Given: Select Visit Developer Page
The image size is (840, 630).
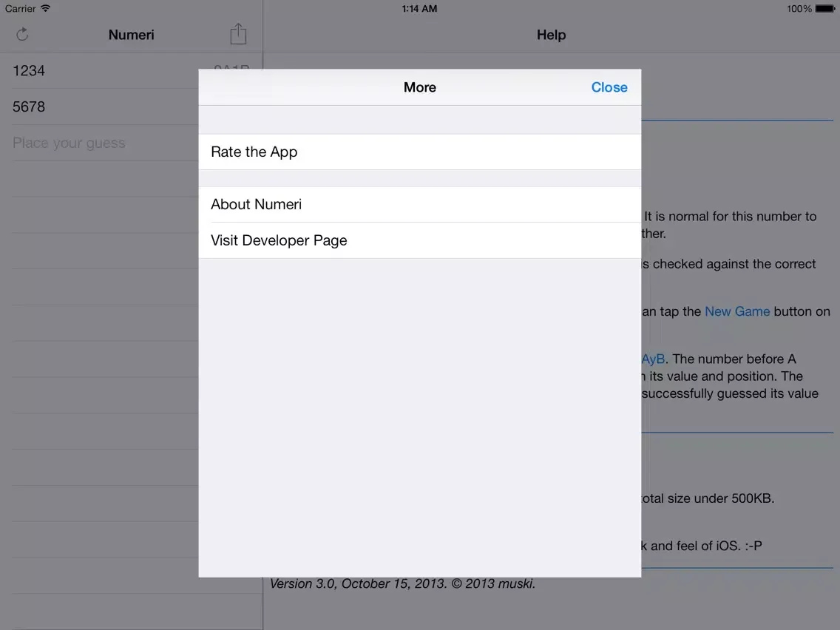Looking at the screenshot, I should [279, 240].
